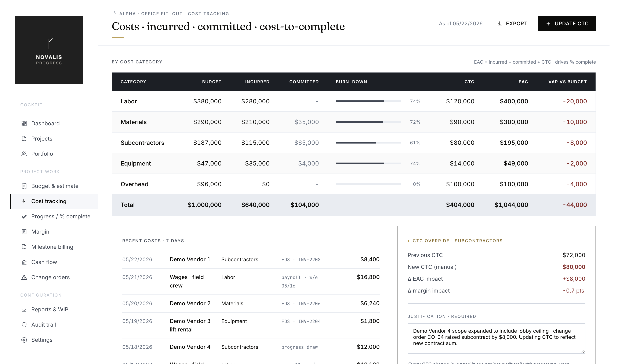Click the Change orders triangle icon
The image size is (640, 364).
tap(24, 277)
